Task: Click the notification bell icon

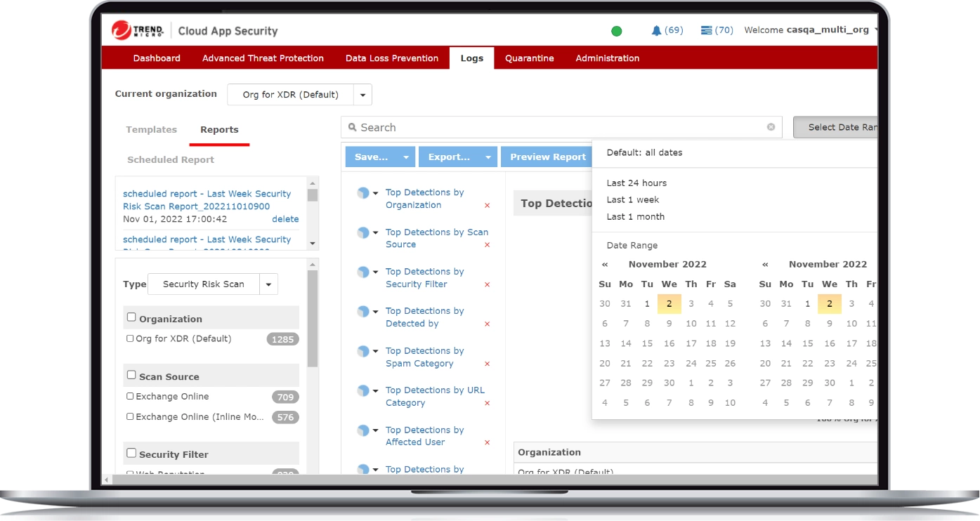Action: click(x=656, y=30)
